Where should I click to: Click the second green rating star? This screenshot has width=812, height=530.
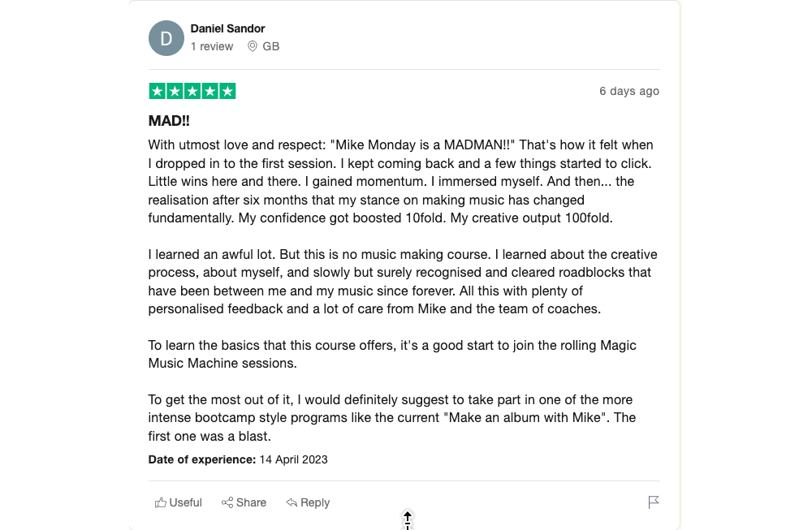(175, 91)
